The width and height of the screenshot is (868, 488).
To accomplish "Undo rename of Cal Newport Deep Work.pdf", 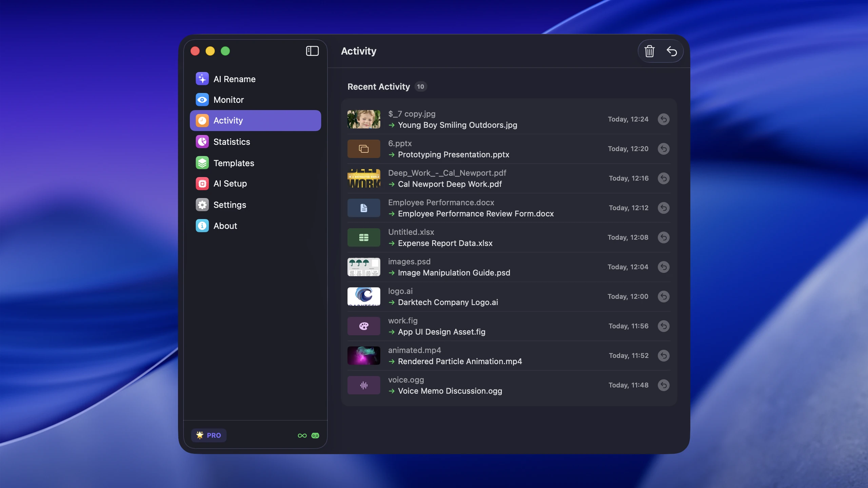I will [664, 178].
